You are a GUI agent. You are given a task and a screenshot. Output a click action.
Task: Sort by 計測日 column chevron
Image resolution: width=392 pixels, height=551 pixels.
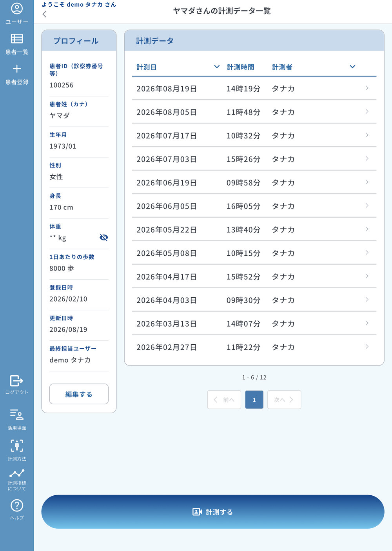click(x=217, y=67)
